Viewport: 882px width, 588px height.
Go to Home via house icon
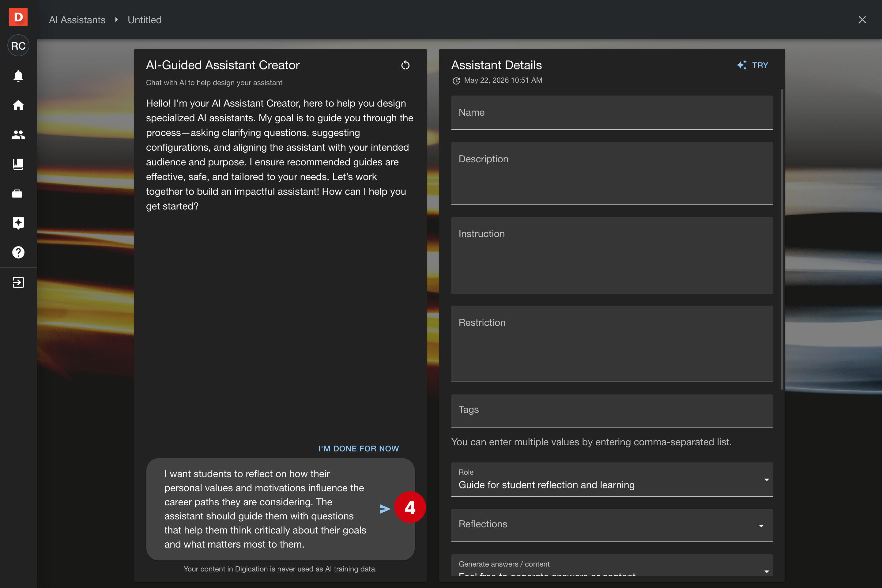click(x=18, y=105)
